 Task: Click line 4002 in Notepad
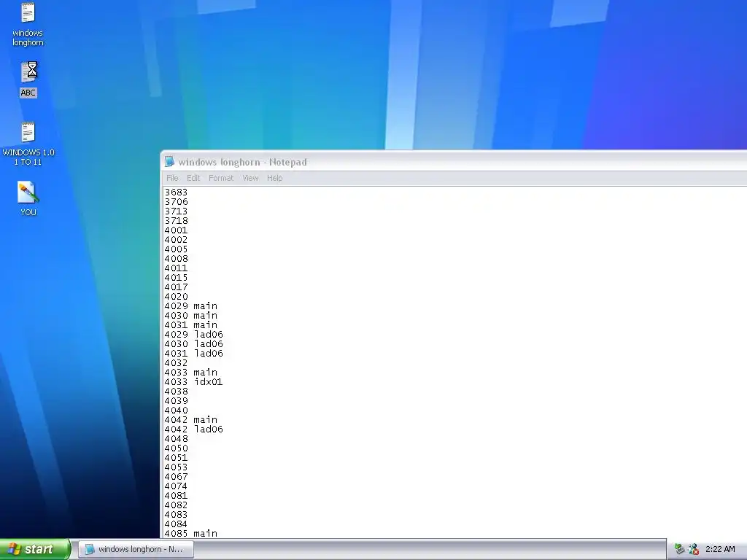176,240
